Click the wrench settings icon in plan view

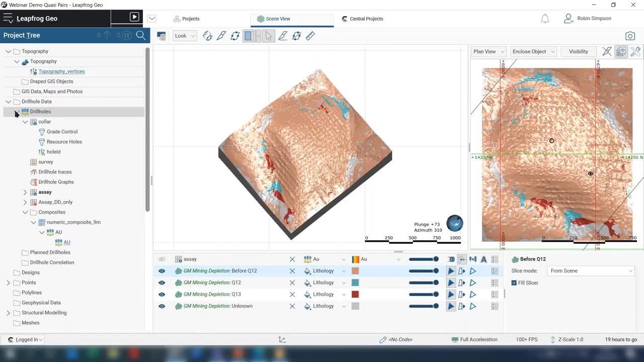click(x=635, y=51)
